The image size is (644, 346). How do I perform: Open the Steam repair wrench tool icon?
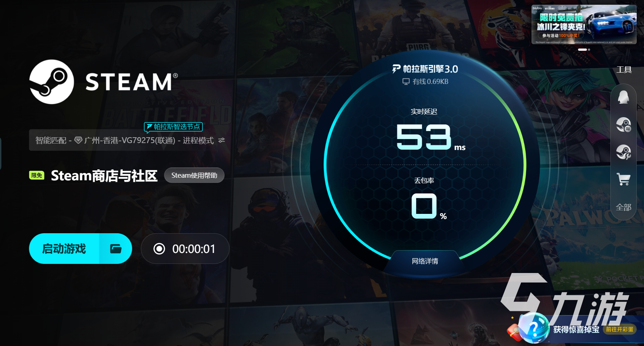click(623, 152)
